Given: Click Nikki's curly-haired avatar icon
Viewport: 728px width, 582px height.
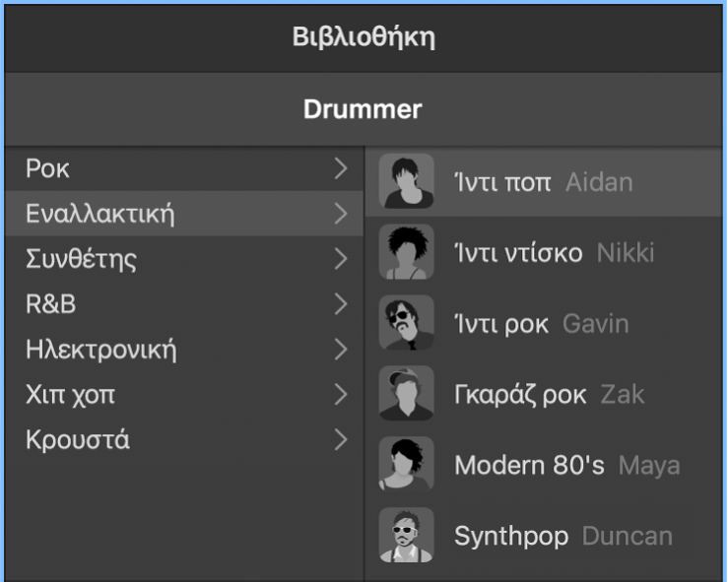Looking at the screenshot, I should 406,253.
